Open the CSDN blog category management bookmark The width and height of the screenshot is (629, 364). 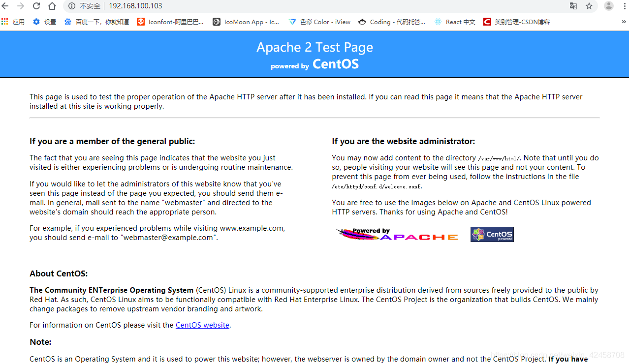tap(517, 22)
